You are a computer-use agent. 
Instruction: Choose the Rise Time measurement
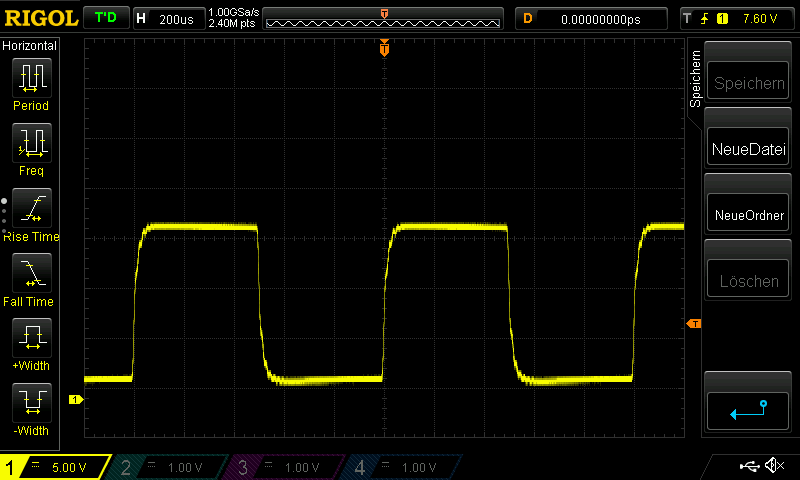[x=30, y=208]
